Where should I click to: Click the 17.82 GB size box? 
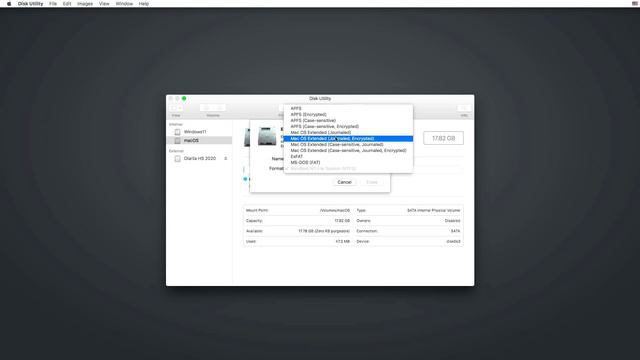tap(443, 138)
